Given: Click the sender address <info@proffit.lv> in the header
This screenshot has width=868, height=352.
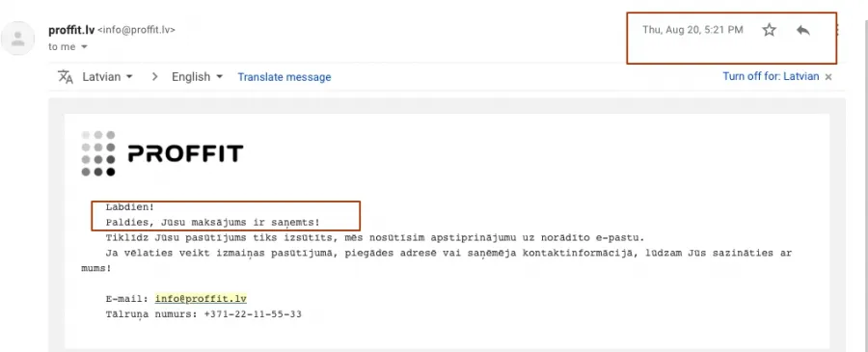Looking at the screenshot, I should (x=136, y=30).
